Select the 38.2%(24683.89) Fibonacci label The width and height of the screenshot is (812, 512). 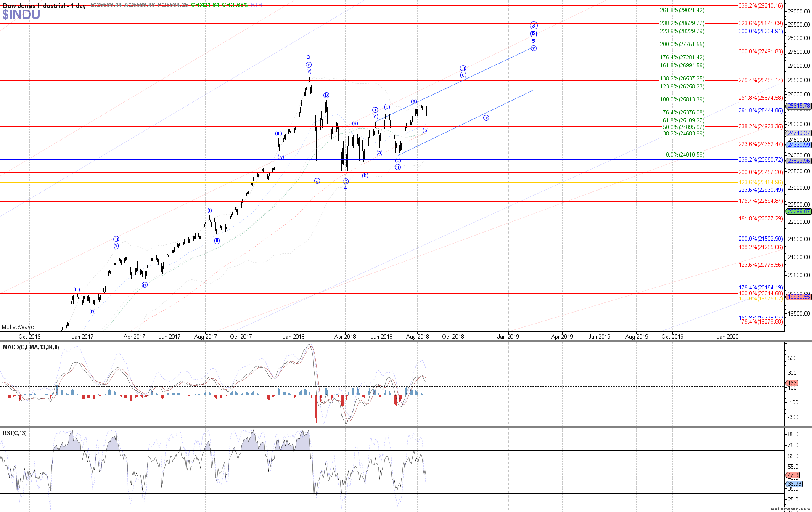coord(683,133)
